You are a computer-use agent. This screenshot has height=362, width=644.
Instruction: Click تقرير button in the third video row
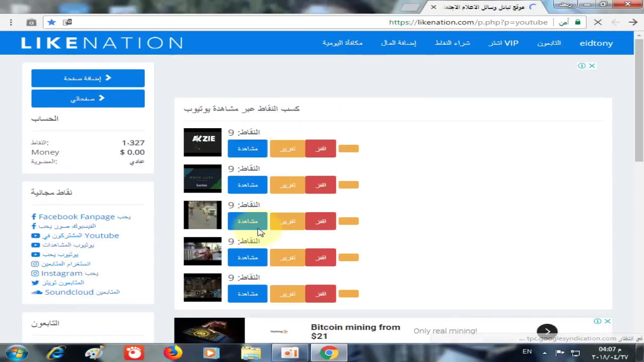287,221
